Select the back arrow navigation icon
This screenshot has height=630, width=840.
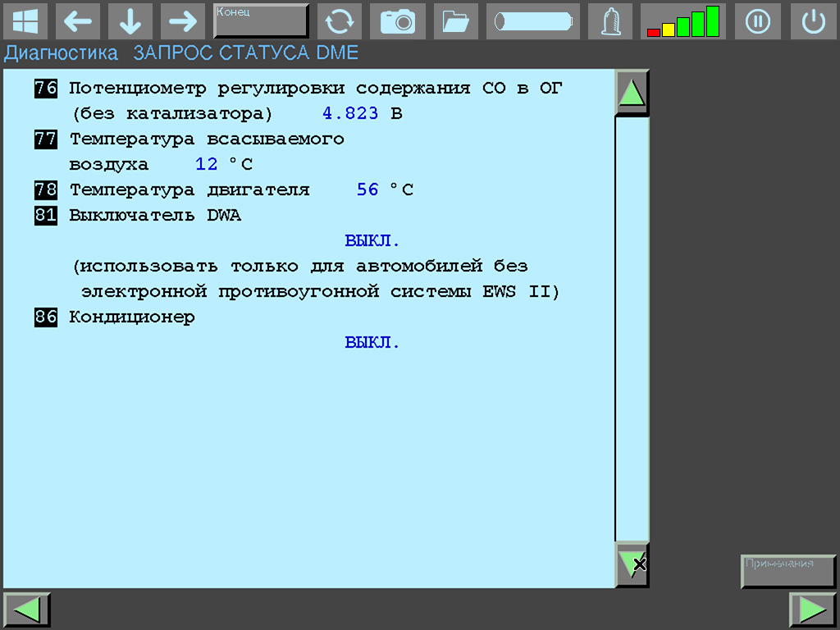click(78, 21)
